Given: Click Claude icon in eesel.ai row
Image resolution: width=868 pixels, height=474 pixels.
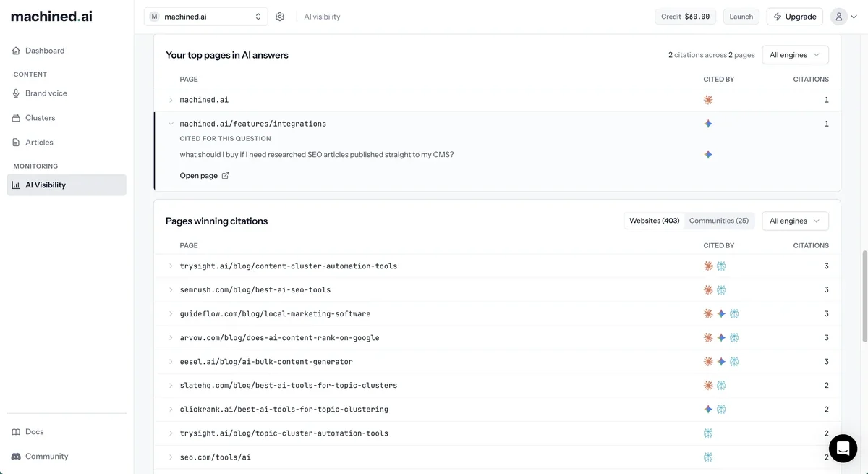Looking at the screenshot, I should [708, 361].
